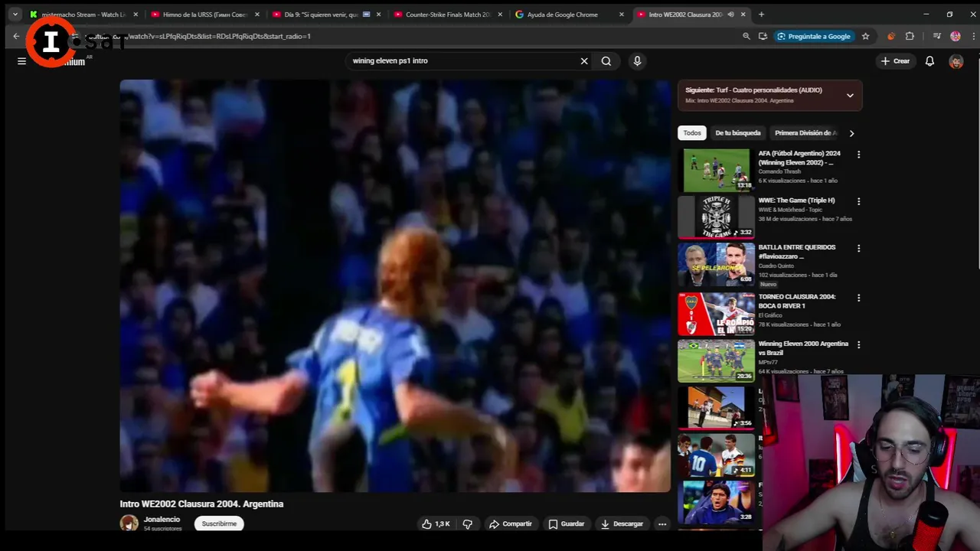Open more actions ellipsis below video
Image resolution: width=980 pixels, height=551 pixels.
(x=662, y=524)
